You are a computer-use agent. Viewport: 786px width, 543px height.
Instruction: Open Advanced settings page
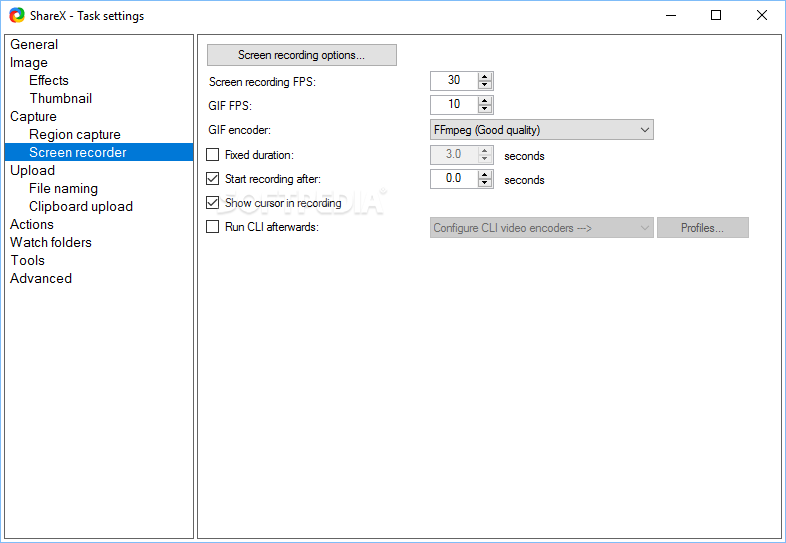41,279
